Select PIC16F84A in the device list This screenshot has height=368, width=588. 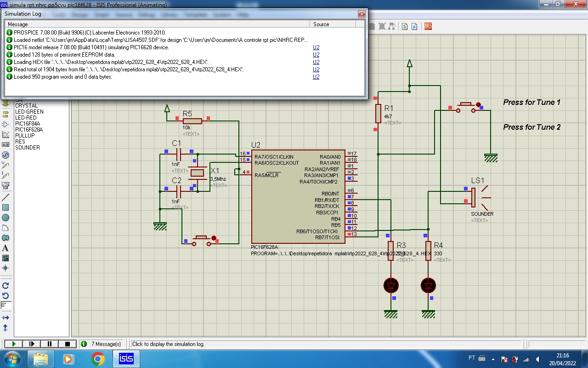28,124
